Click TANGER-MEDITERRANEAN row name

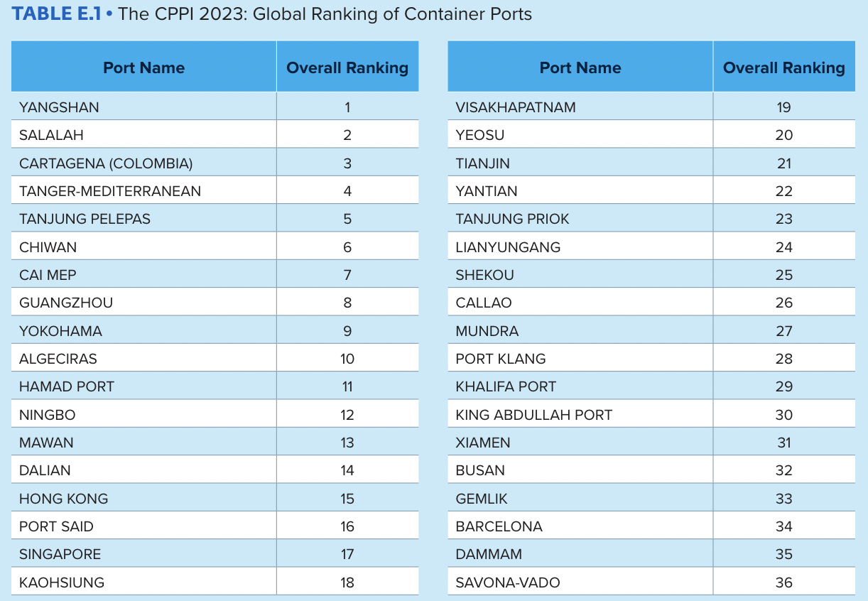tap(110, 191)
